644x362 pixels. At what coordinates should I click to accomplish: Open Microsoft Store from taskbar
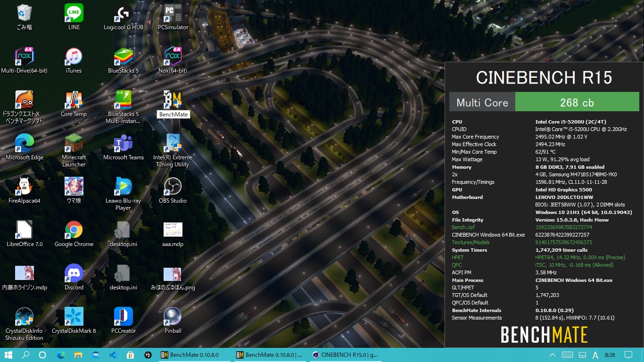pos(131,355)
